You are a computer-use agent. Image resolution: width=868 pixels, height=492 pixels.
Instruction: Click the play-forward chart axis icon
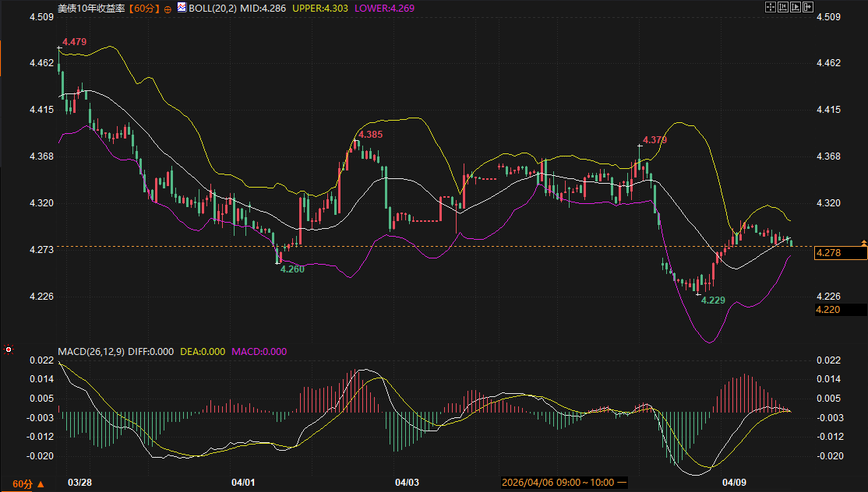796,7
